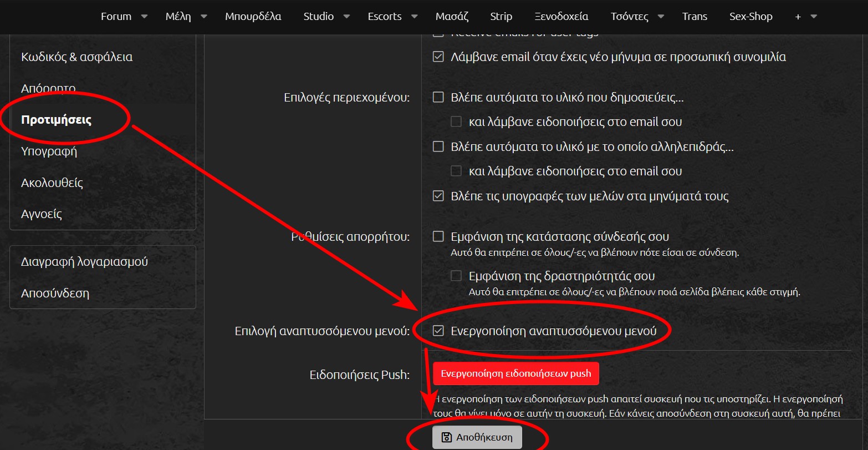Check email notifications under published content option

(456, 122)
